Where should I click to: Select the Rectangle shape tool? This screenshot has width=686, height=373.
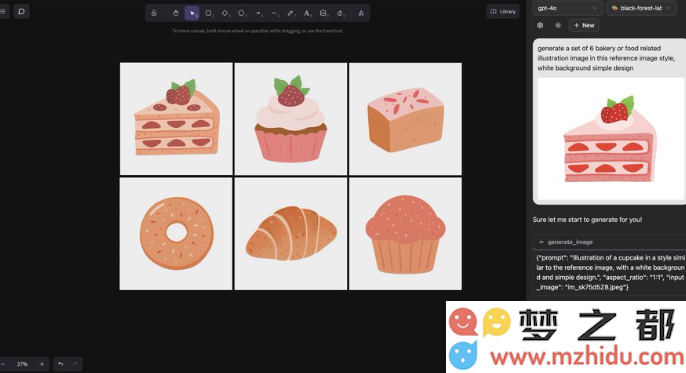(209, 13)
